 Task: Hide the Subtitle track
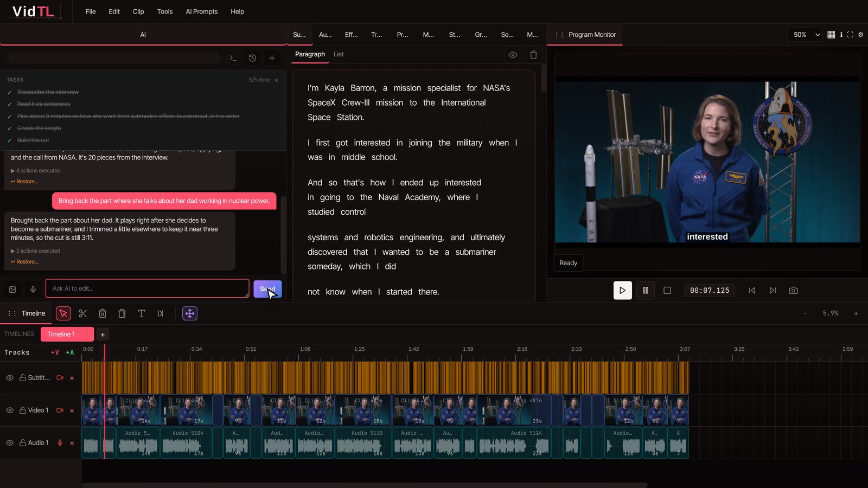[10, 378]
